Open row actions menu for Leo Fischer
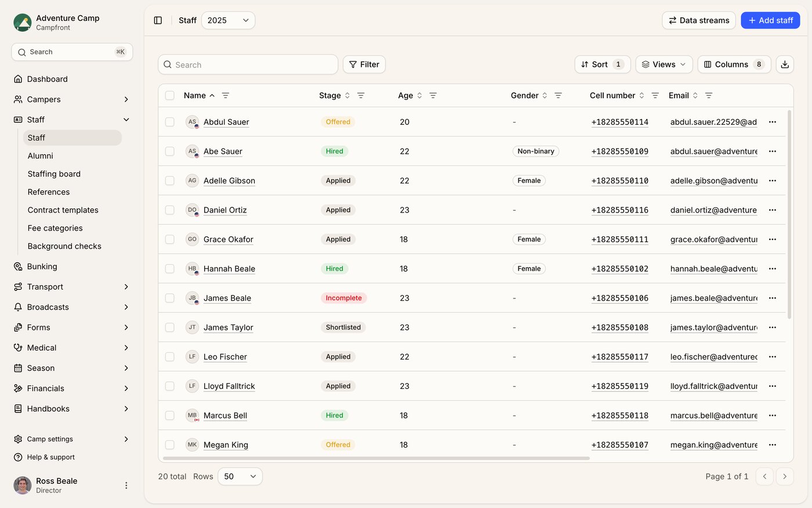This screenshot has height=508, width=812. point(773,356)
